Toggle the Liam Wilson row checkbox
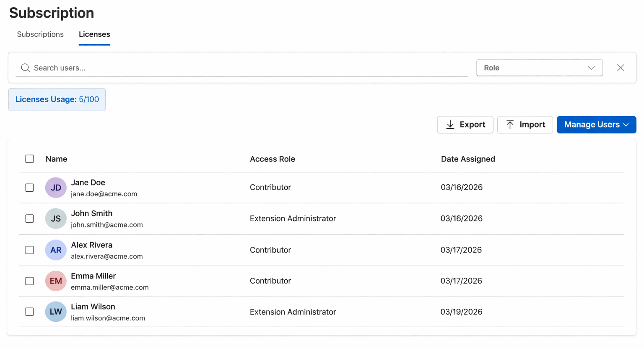Viewport: 644px width, 349px height. [29, 312]
